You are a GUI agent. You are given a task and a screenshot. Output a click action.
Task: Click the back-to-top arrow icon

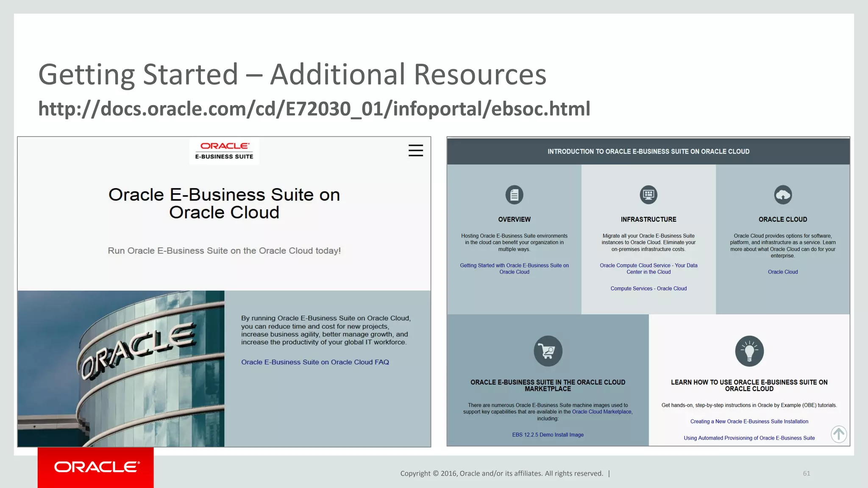(x=839, y=434)
